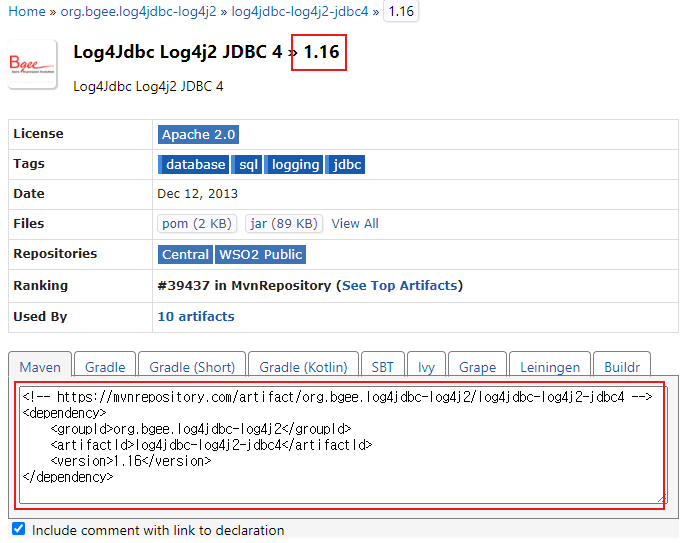The height and width of the screenshot is (543, 687).
Task: Open org.bgee.log4jdbc-log4j2 breadcrumb link
Action: pyautogui.click(x=138, y=11)
